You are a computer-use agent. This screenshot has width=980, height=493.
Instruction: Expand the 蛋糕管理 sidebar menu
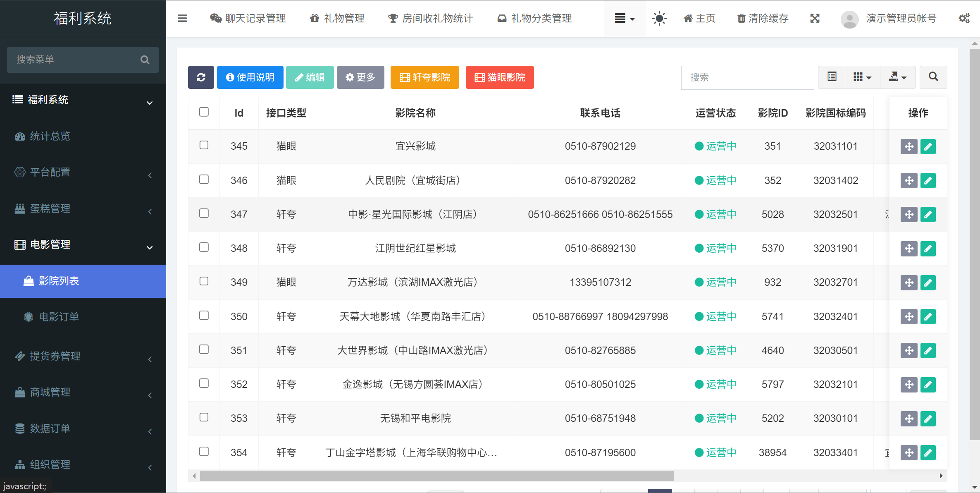[x=83, y=209]
